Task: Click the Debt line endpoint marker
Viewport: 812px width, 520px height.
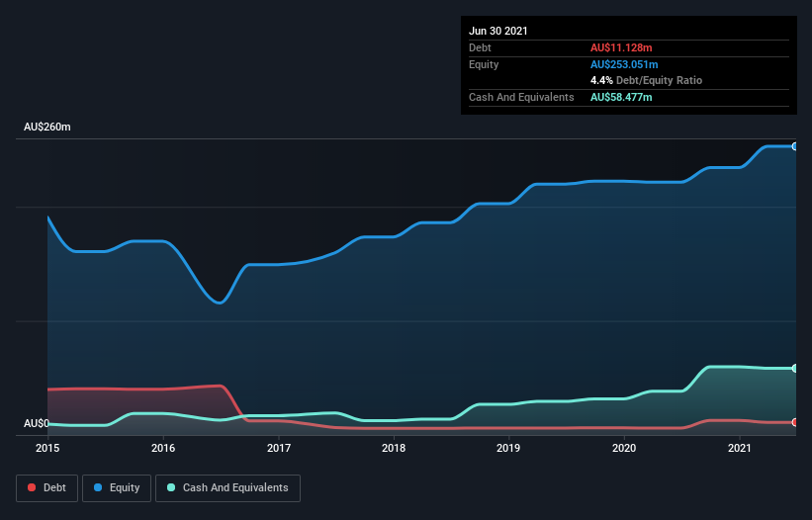Action: point(795,422)
